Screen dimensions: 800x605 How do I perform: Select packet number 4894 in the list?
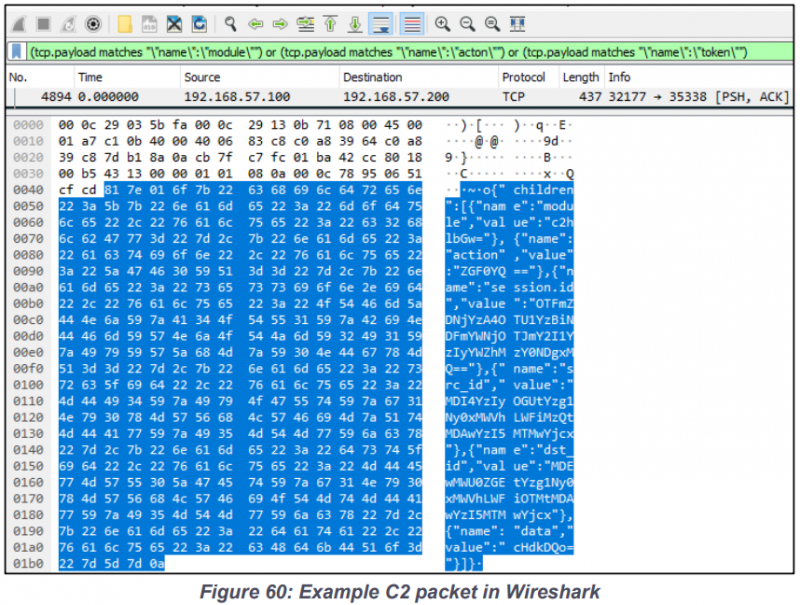399,96
